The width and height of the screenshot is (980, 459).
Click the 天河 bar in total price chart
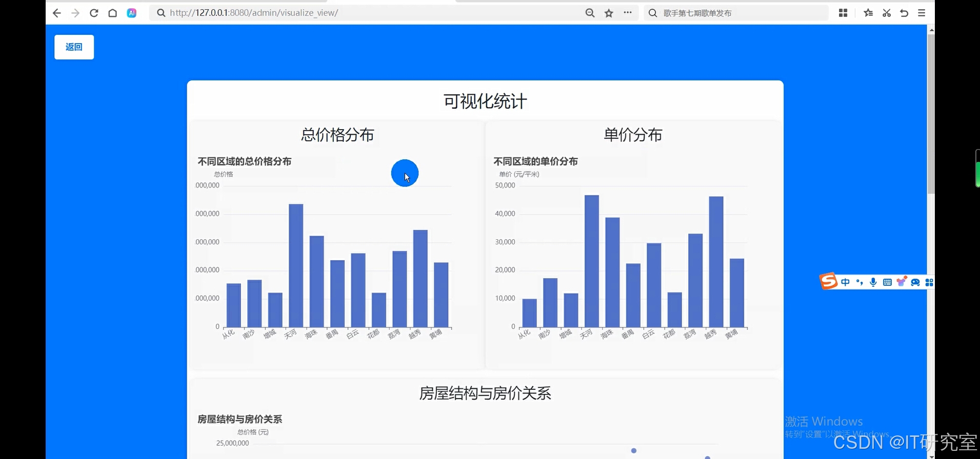[x=296, y=265]
